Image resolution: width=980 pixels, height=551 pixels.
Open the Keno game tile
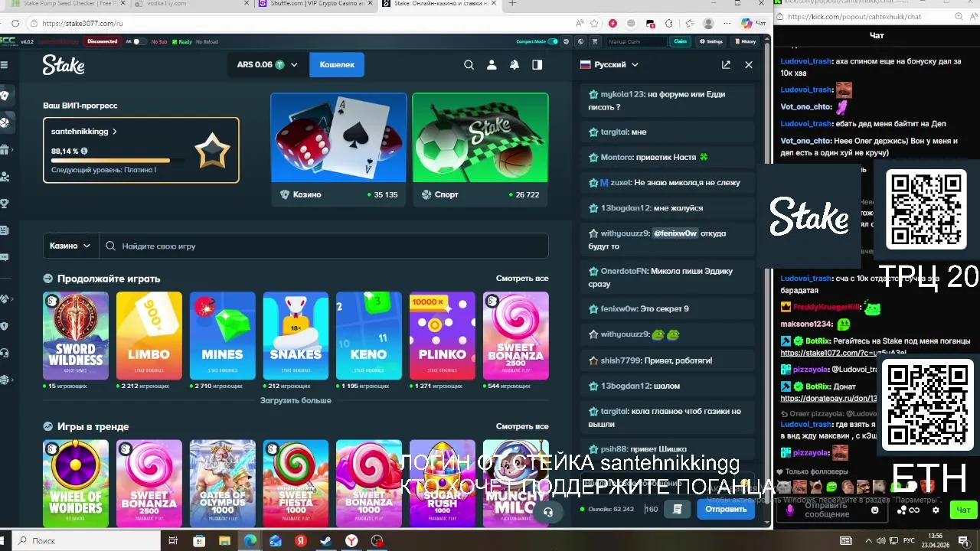pyautogui.click(x=369, y=336)
